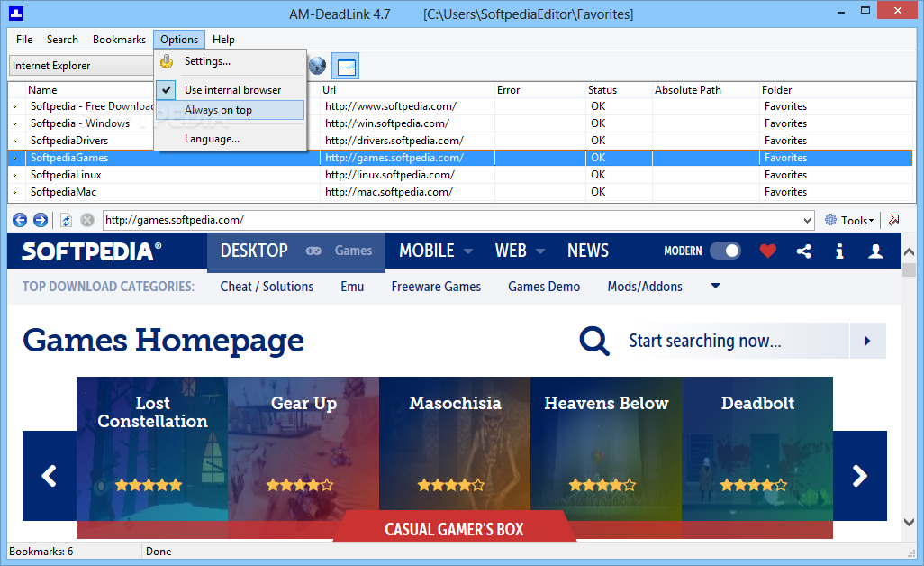Click status icon of SoftpediaMac row
Screen dimensions: 924x566
click(x=15, y=192)
